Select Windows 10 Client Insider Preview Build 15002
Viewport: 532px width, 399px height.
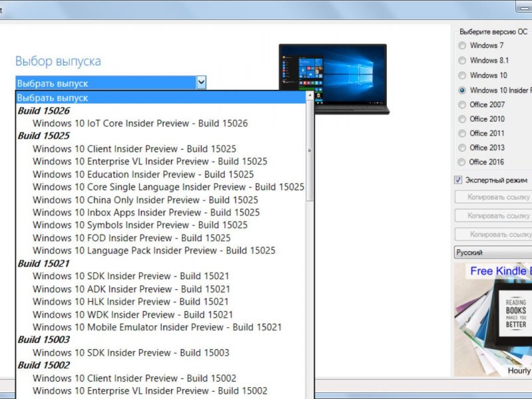coord(134,378)
